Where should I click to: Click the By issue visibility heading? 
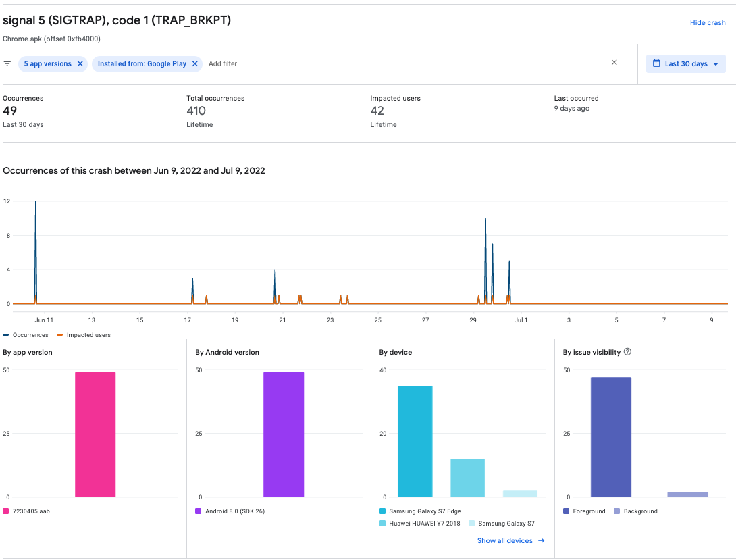pyautogui.click(x=592, y=352)
